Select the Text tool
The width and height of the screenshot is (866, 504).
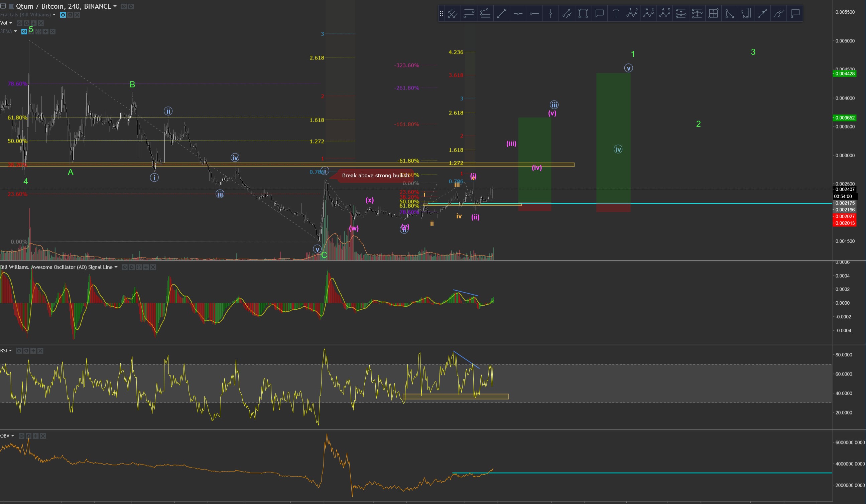click(616, 14)
